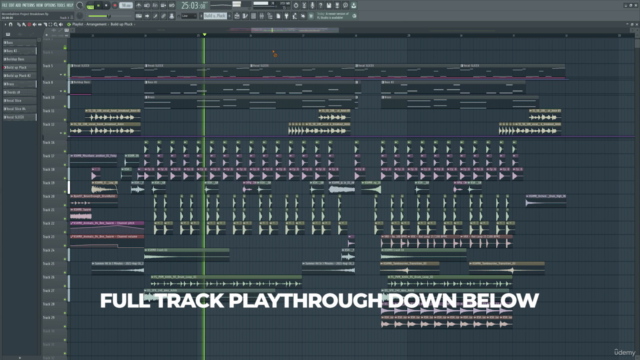
Task: Open the Mixer view icon
Action: [x=262, y=16]
